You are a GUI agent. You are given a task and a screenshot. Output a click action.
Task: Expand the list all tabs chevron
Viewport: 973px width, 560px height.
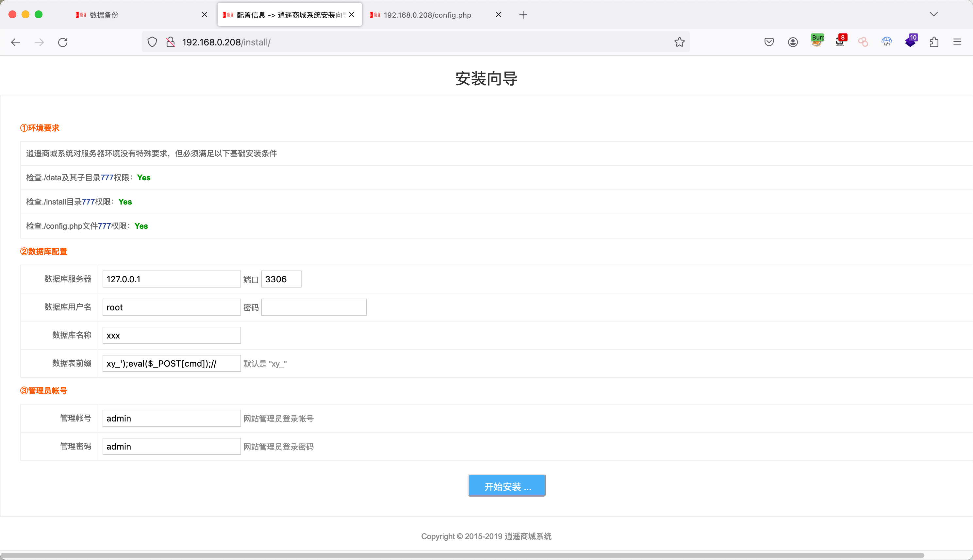pyautogui.click(x=933, y=15)
